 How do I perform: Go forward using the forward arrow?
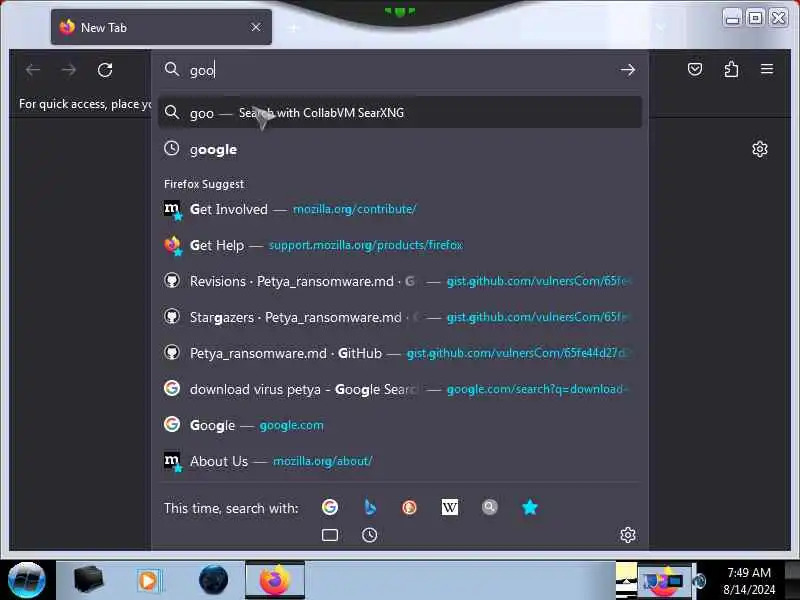[69, 70]
